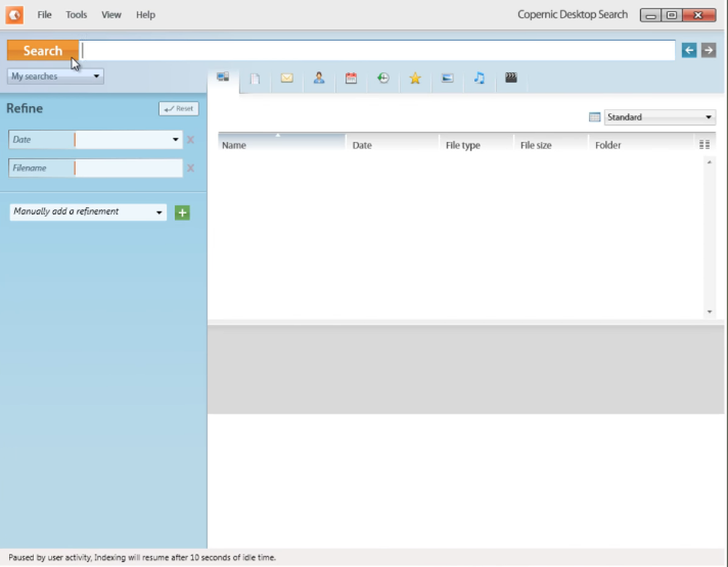
Task: Open the View menu
Action: (111, 15)
